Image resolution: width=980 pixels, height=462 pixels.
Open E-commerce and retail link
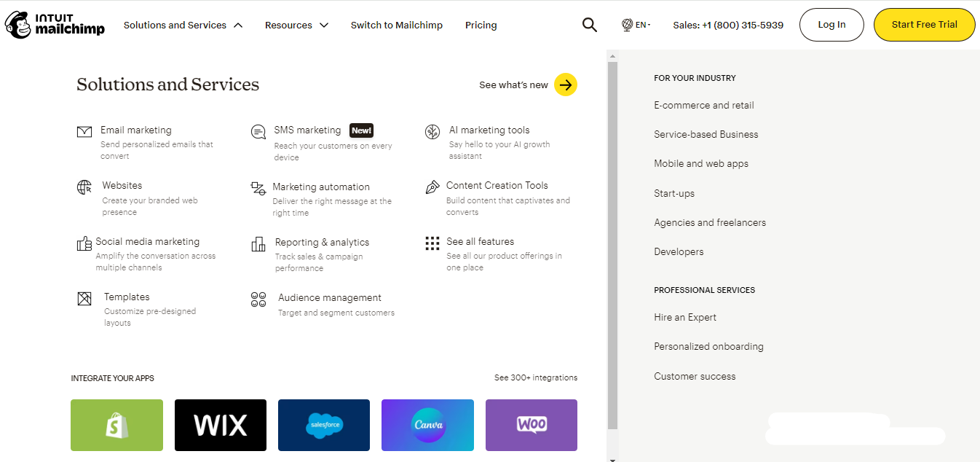click(704, 105)
